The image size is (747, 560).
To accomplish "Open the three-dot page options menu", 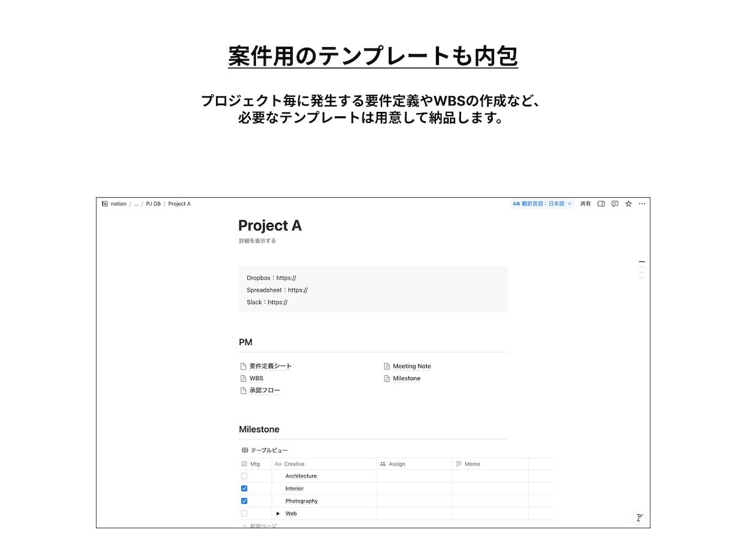I will coord(642,204).
